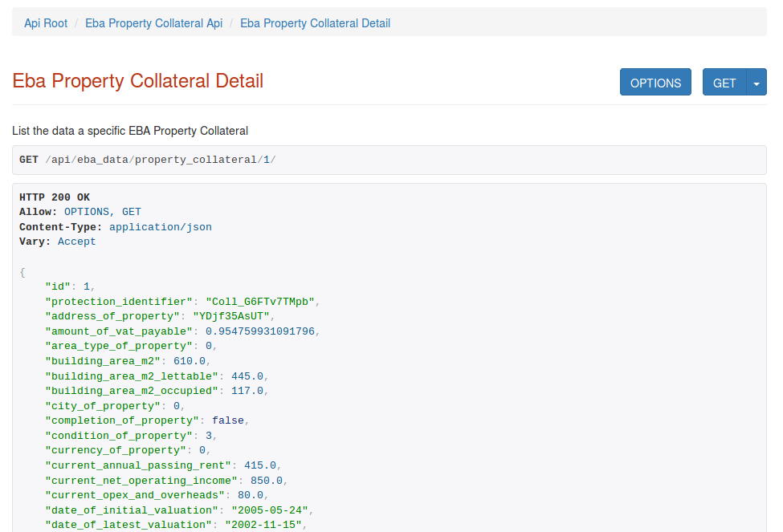Click the Eba Property Collateral Detail heading

138,81
